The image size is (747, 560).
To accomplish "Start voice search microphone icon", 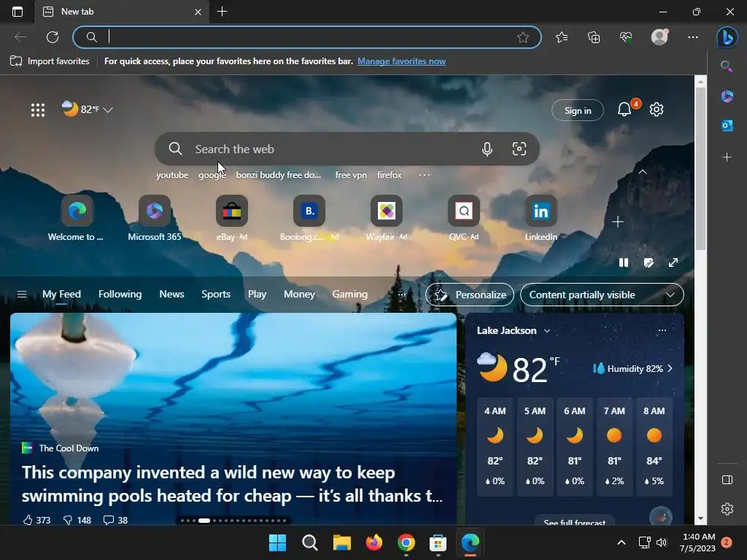I will pos(487,149).
